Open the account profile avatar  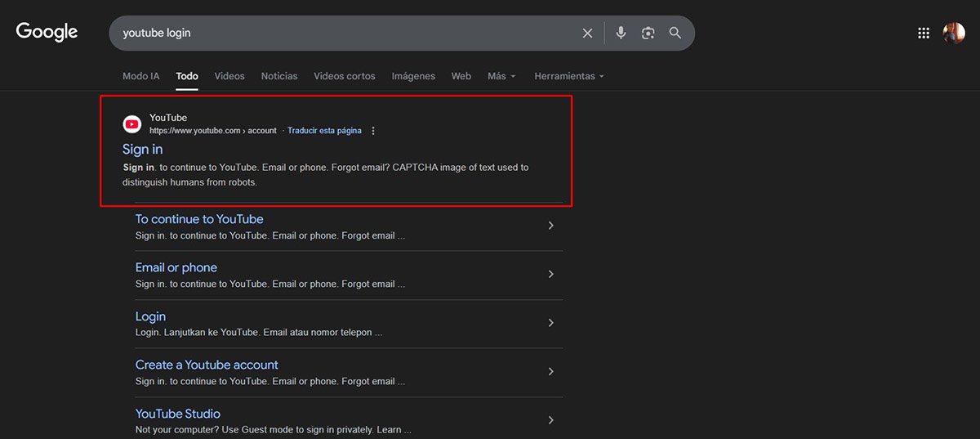954,34
